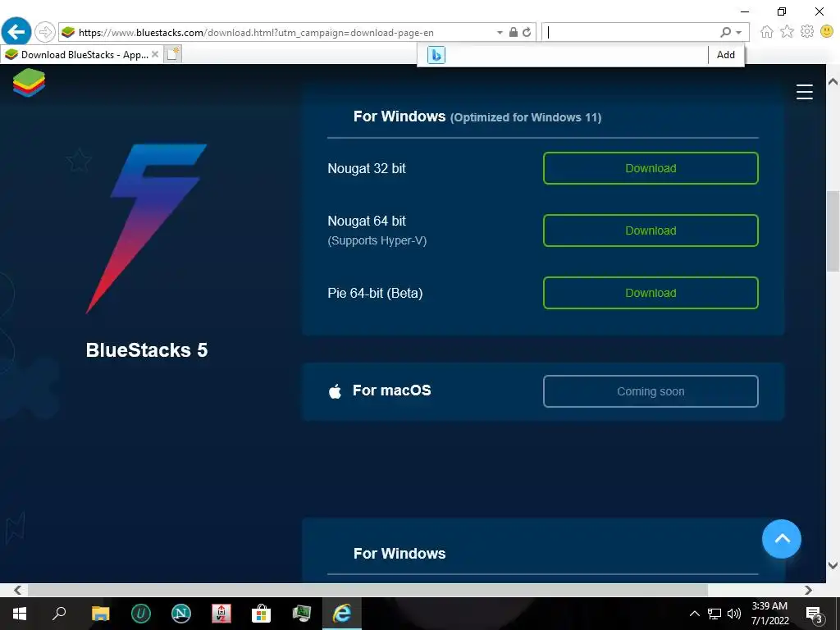Open the hamburger menu on BlueStacks page
This screenshot has height=630, width=840.
804,92
